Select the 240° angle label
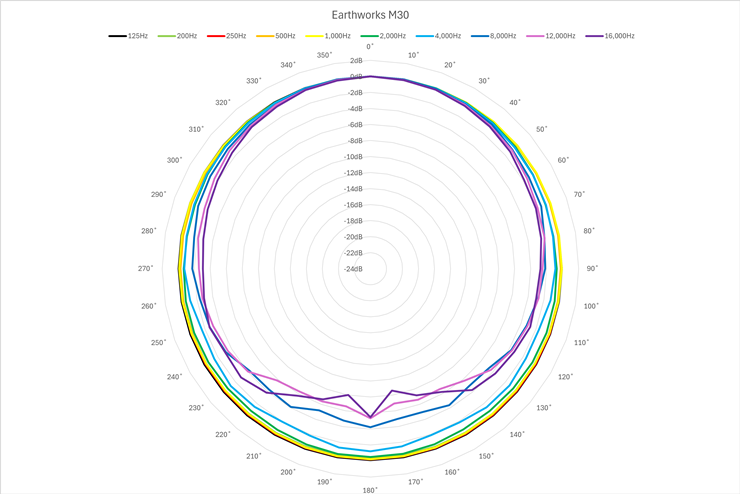Image resolution: width=740 pixels, height=494 pixels. (175, 377)
